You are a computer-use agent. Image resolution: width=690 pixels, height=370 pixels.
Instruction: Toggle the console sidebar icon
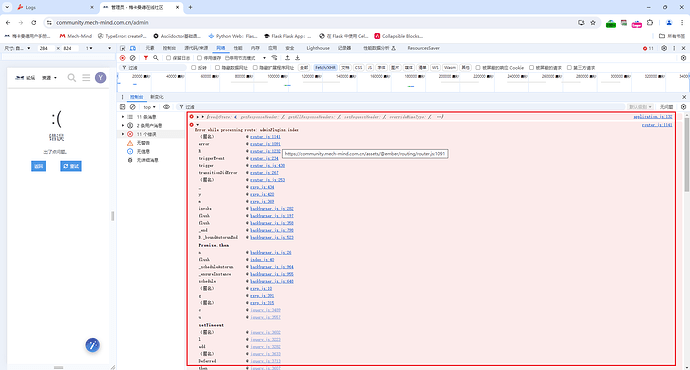(123, 107)
